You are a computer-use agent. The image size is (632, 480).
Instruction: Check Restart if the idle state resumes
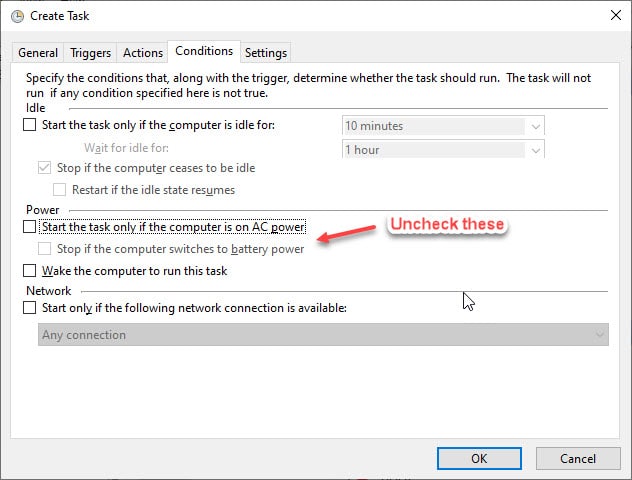point(59,189)
